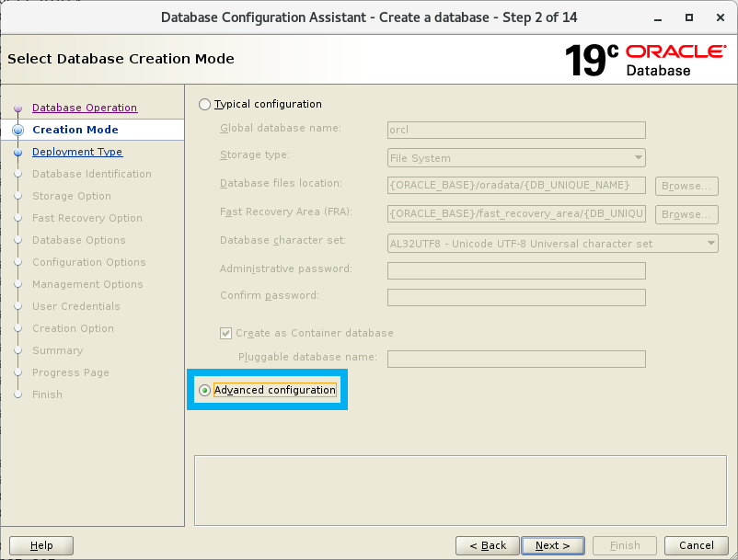
Task: Click the User Credentials step
Action: (x=75, y=306)
